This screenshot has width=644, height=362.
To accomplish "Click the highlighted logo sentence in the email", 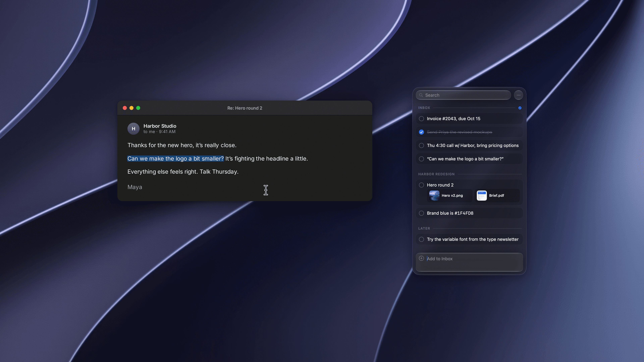I will [x=175, y=159].
